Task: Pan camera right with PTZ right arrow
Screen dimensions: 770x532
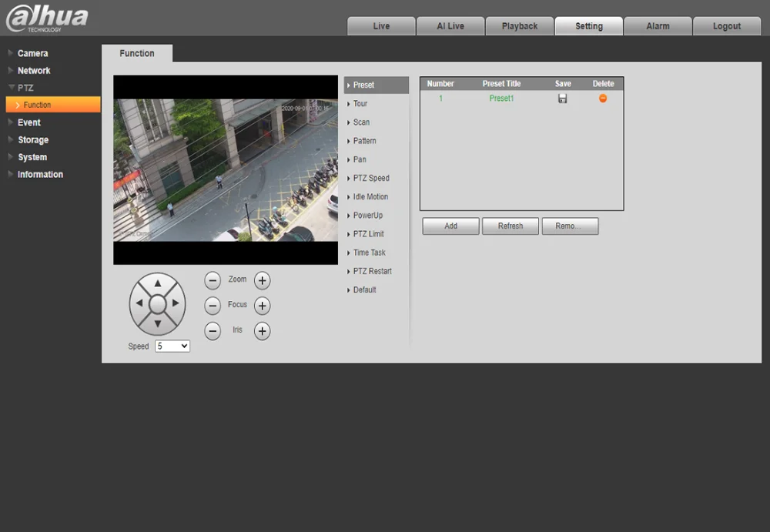Action: point(176,303)
